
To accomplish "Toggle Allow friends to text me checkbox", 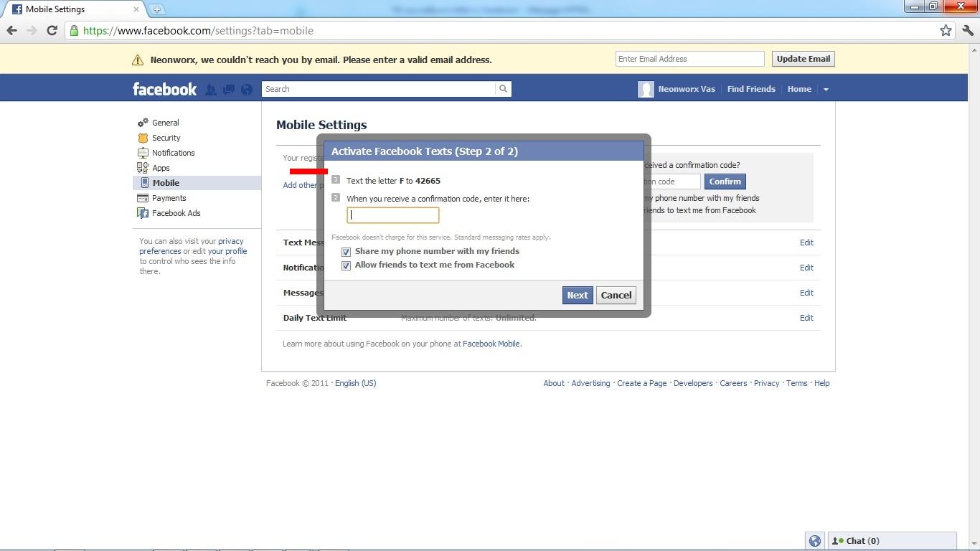I will click(346, 265).
